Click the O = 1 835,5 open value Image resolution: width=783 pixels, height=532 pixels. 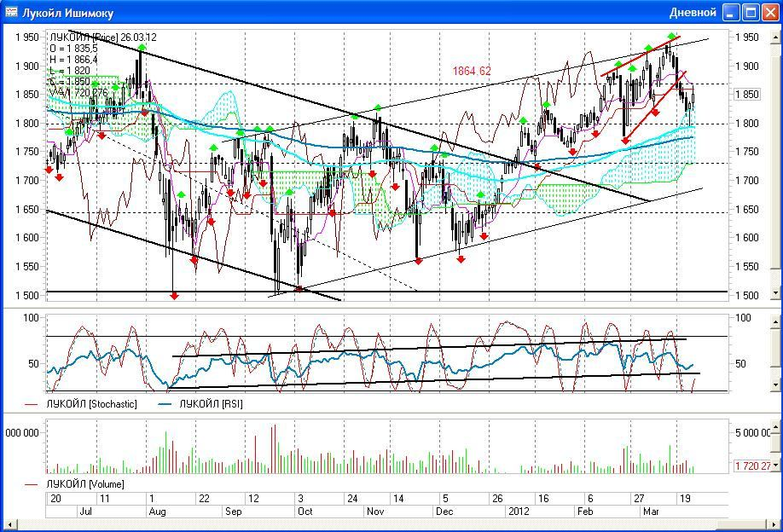[73, 49]
